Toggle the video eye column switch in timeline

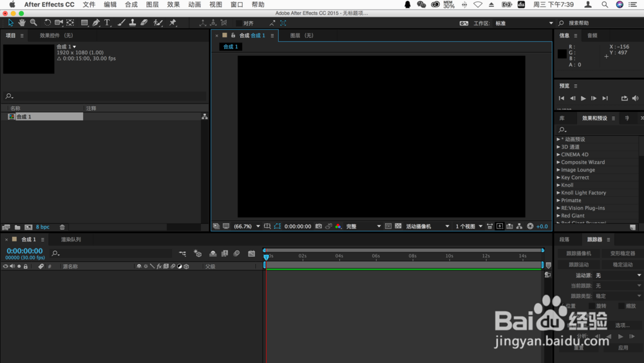point(5,266)
